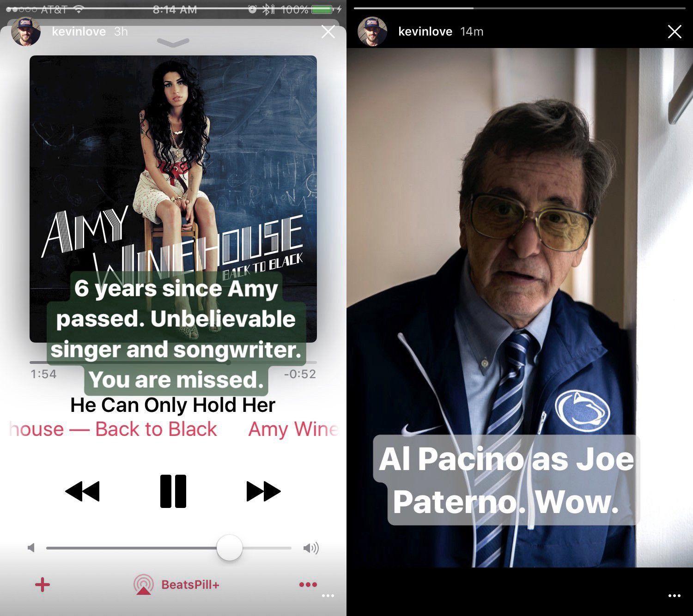Tap kevinlove username on left story

(x=79, y=32)
